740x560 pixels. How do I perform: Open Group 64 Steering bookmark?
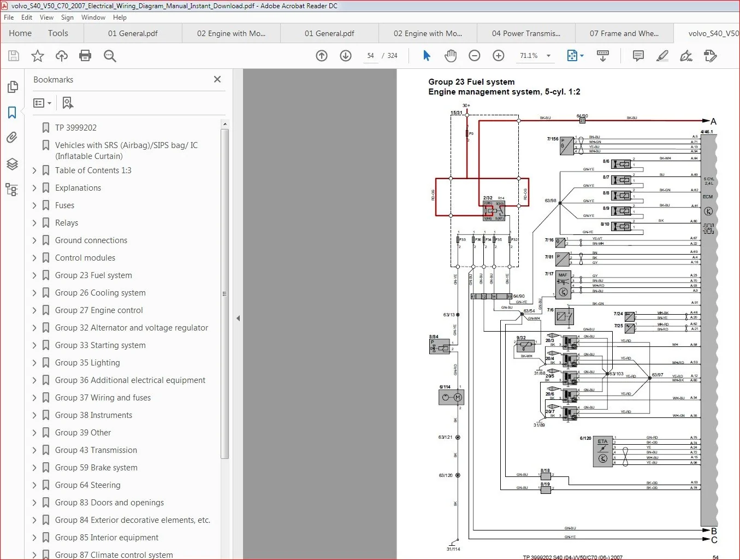pyautogui.click(x=88, y=485)
